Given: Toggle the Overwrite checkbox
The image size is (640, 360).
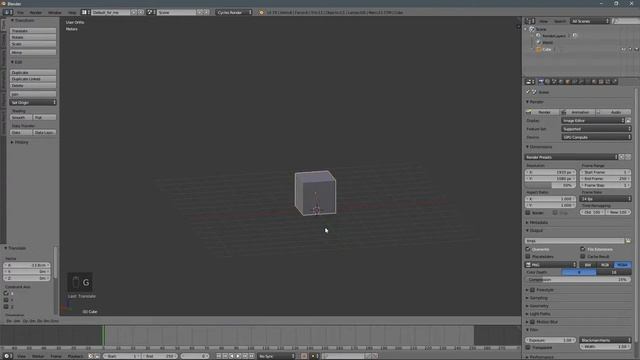Looking at the screenshot, I should pyautogui.click(x=528, y=249).
